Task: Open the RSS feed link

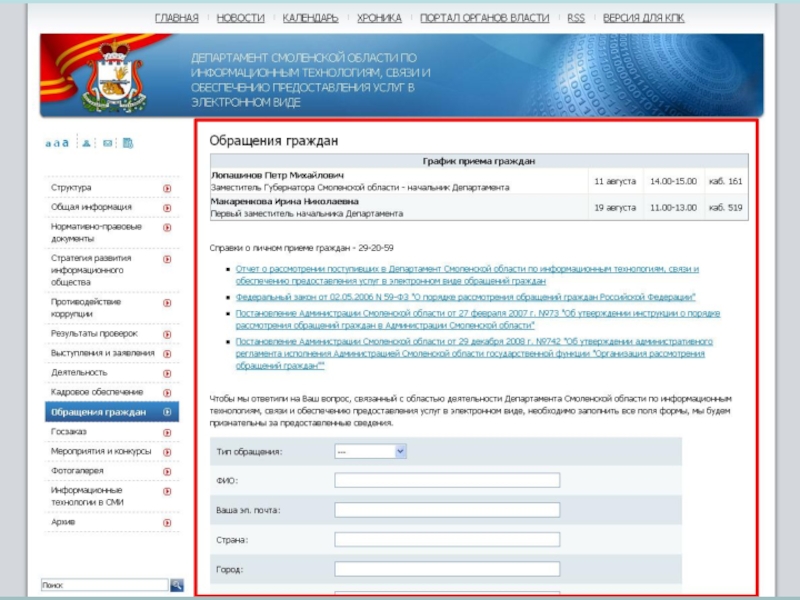Action: tap(576, 18)
